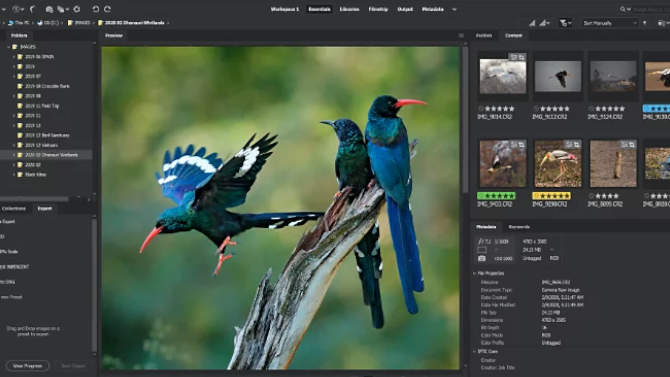Image resolution: width=670 pixels, height=377 pixels.
Task: Click the boomerang return icon in toolbar
Action: [32, 9]
